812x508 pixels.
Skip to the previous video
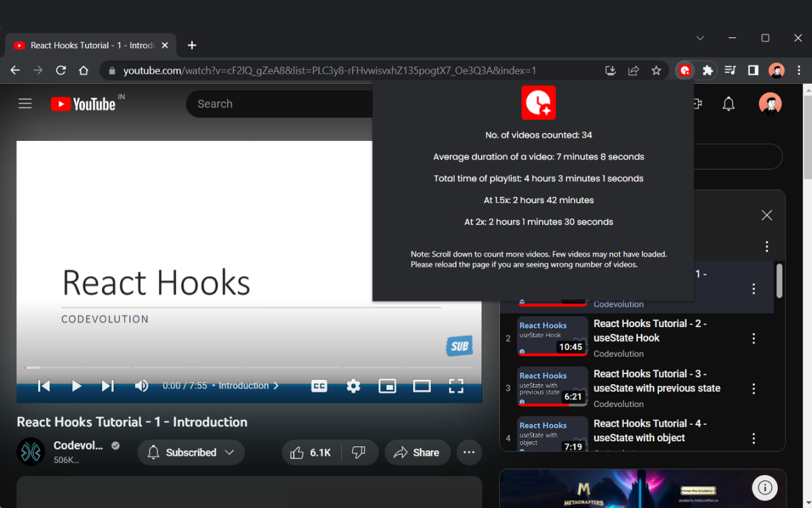tap(44, 385)
